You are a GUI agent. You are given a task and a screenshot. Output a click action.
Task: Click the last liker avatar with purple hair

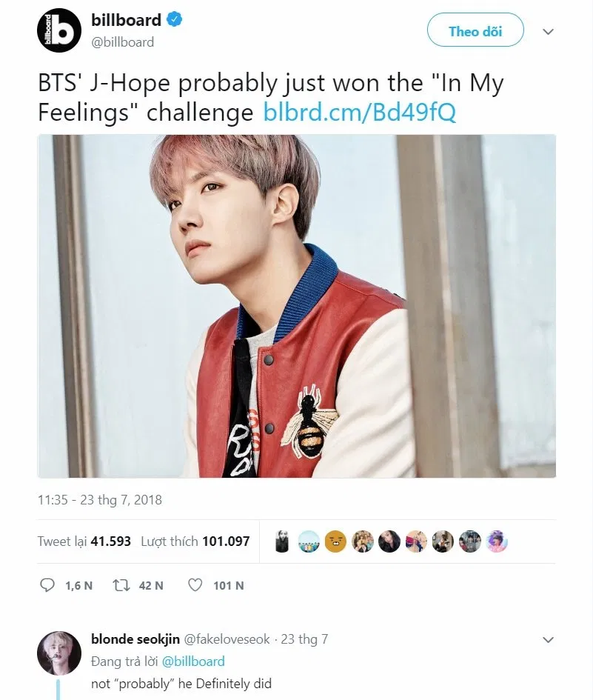(x=496, y=541)
